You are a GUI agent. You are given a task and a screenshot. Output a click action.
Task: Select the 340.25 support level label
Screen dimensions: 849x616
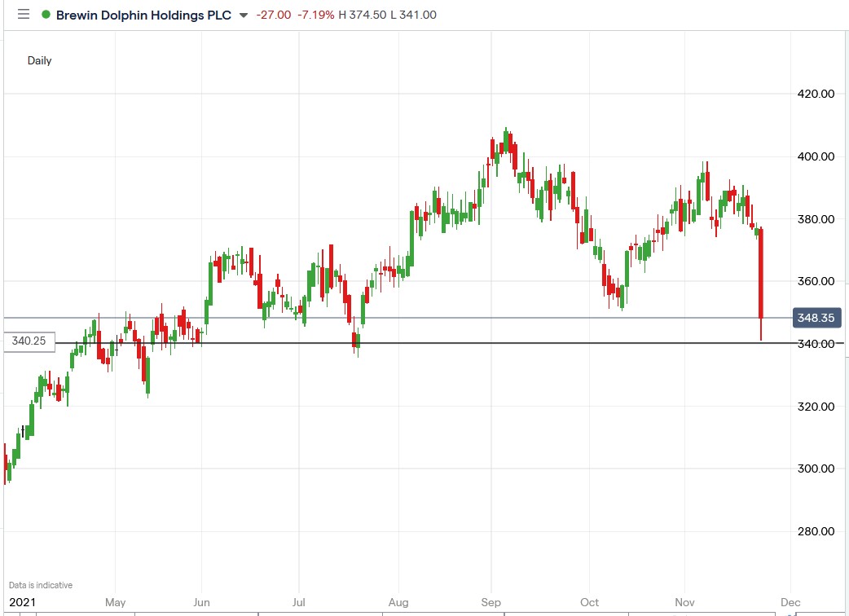(x=29, y=341)
